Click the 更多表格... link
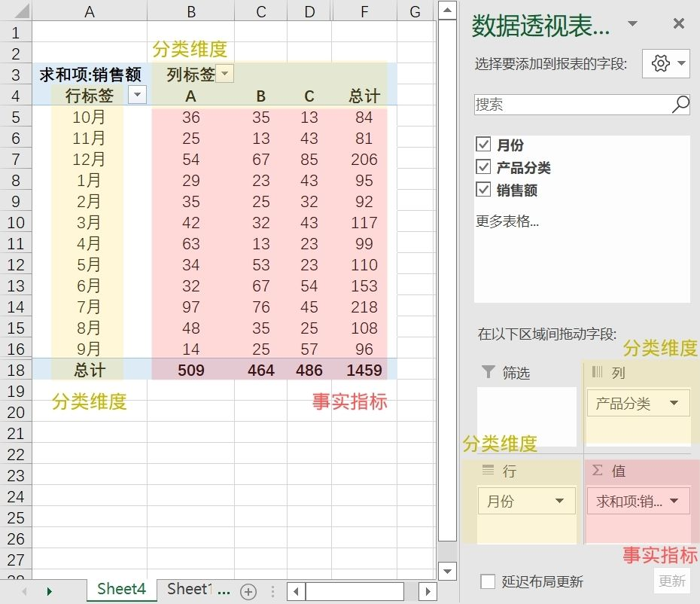 (x=507, y=221)
